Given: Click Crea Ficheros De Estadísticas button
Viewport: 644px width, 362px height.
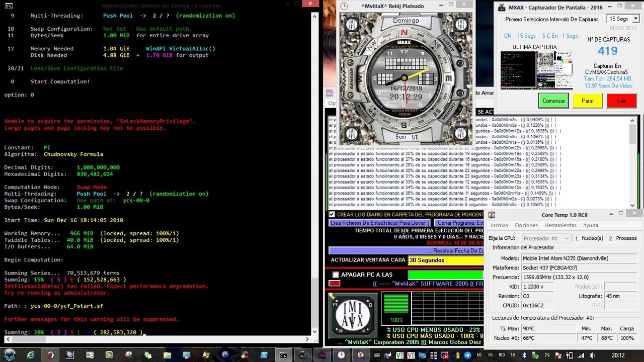Looking at the screenshot, I should point(379,223).
